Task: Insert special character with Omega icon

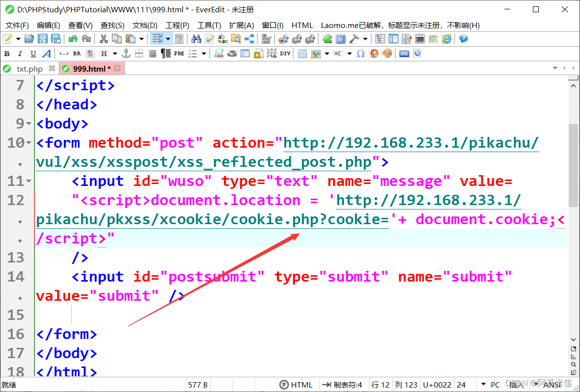Action: point(361,54)
